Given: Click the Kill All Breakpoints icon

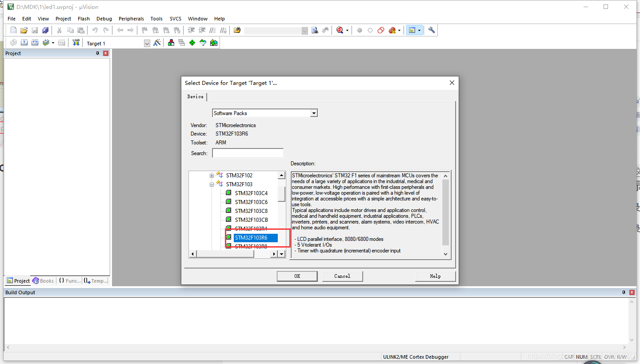Looking at the screenshot, I should click(392, 30).
